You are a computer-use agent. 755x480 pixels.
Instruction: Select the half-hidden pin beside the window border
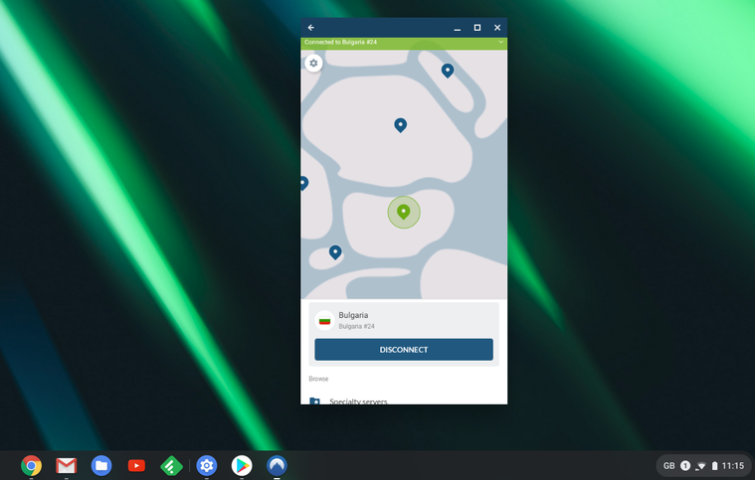click(x=303, y=183)
